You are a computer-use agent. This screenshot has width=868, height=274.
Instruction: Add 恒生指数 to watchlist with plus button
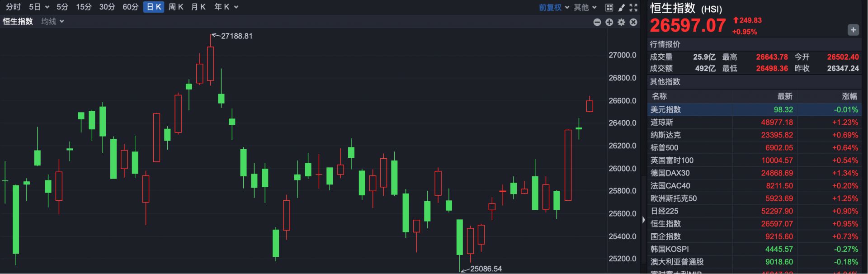click(x=853, y=30)
